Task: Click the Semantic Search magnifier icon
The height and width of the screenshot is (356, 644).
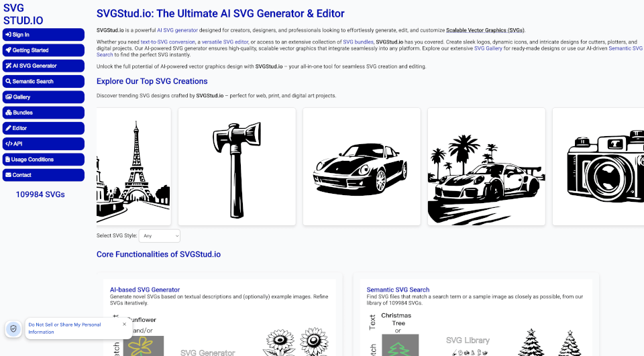Action: tap(8, 81)
